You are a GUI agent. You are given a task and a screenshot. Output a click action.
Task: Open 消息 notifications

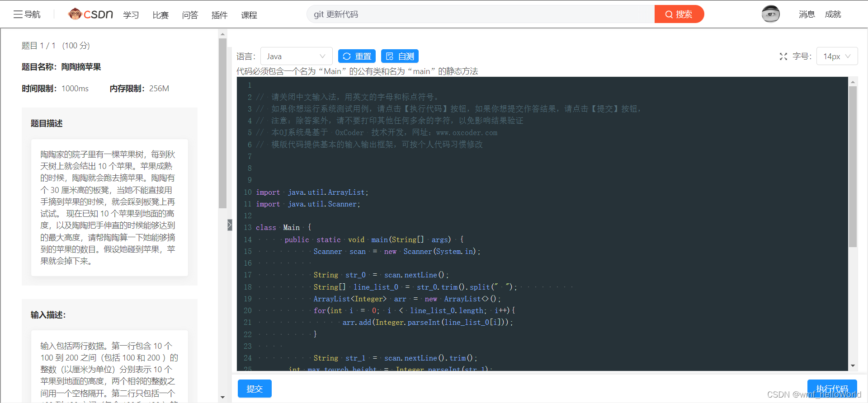(x=807, y=14)
